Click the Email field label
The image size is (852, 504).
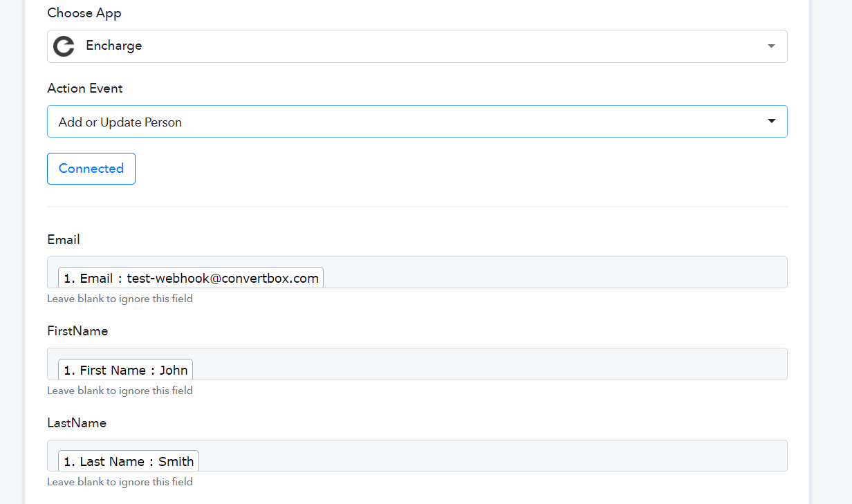64,240
